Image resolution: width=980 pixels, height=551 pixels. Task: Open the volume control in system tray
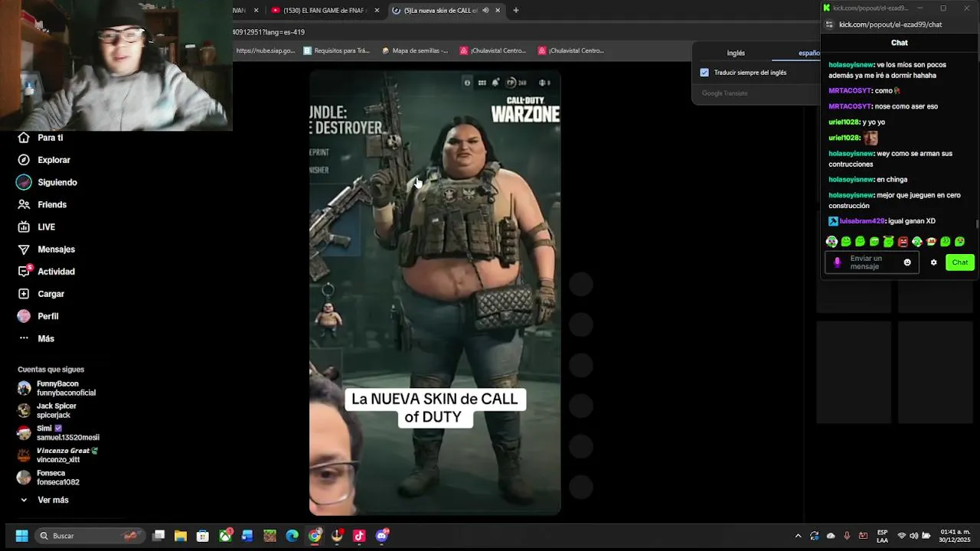(x=913, y=536)
